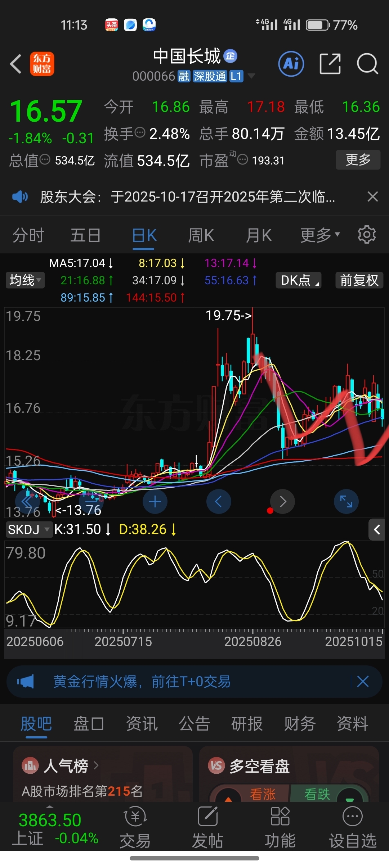Tap the chart zoom-in plus button
Screen dimensions: 389x868
(155, 502)
